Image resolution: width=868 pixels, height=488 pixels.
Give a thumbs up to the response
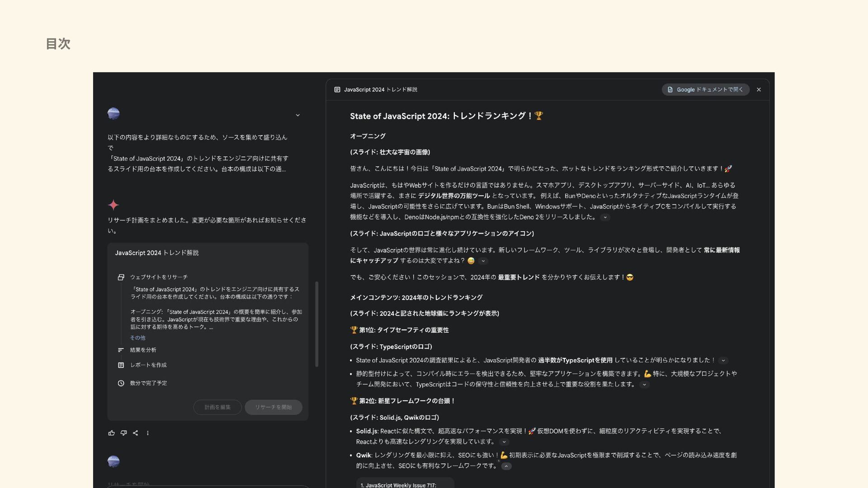(x=111, y=433)
